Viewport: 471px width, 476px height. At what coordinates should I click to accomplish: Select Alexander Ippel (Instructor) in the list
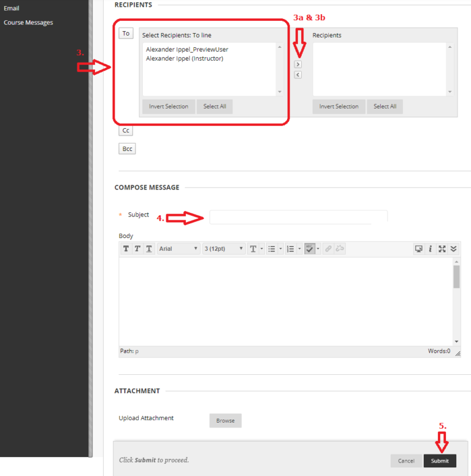pyautogui.click(x=185, y=59)
